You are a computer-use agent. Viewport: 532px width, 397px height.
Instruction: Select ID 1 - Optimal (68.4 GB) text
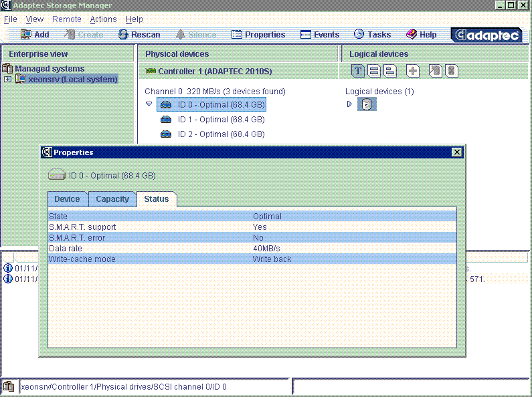point(221,120)
